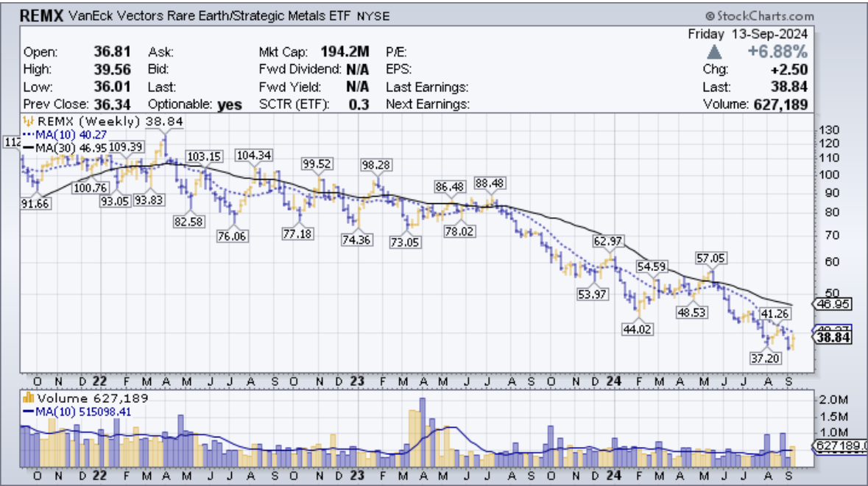Click the Mkt Cap value 194.2M

(x=345, y=52)
